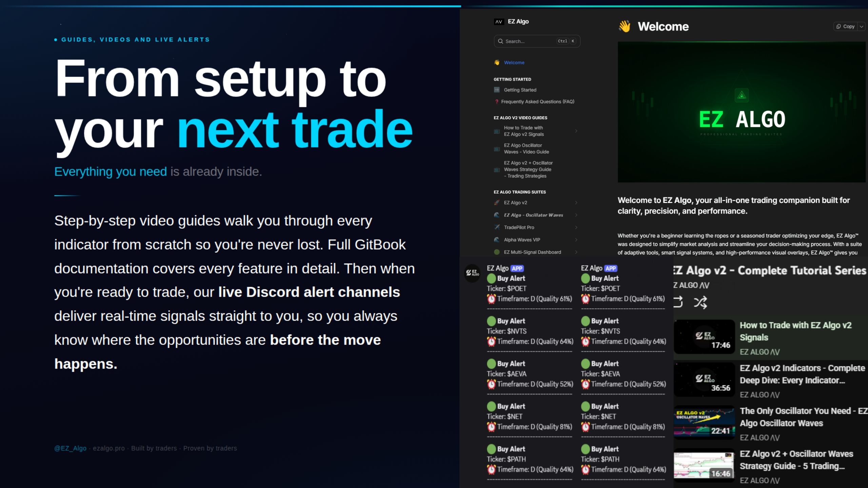
Task: Open Frequently Asked Questions (FAQ) page
Action: coord(538,102)
